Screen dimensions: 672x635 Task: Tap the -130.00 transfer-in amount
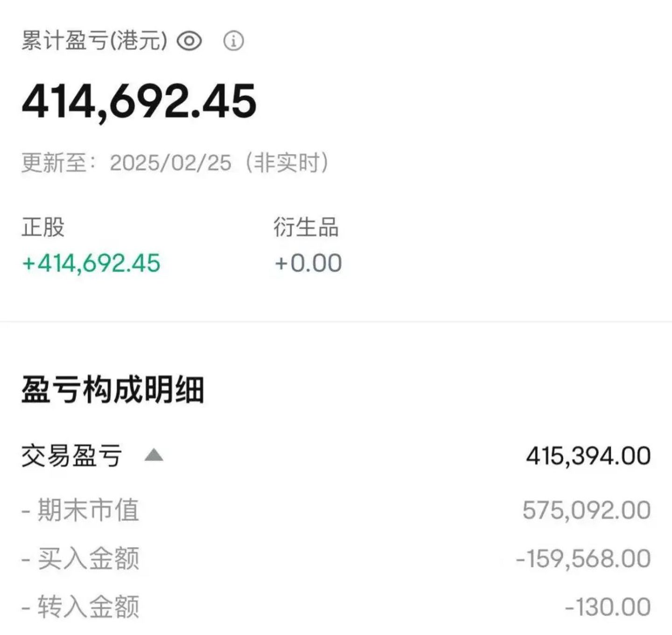click(x=608, y=607)
